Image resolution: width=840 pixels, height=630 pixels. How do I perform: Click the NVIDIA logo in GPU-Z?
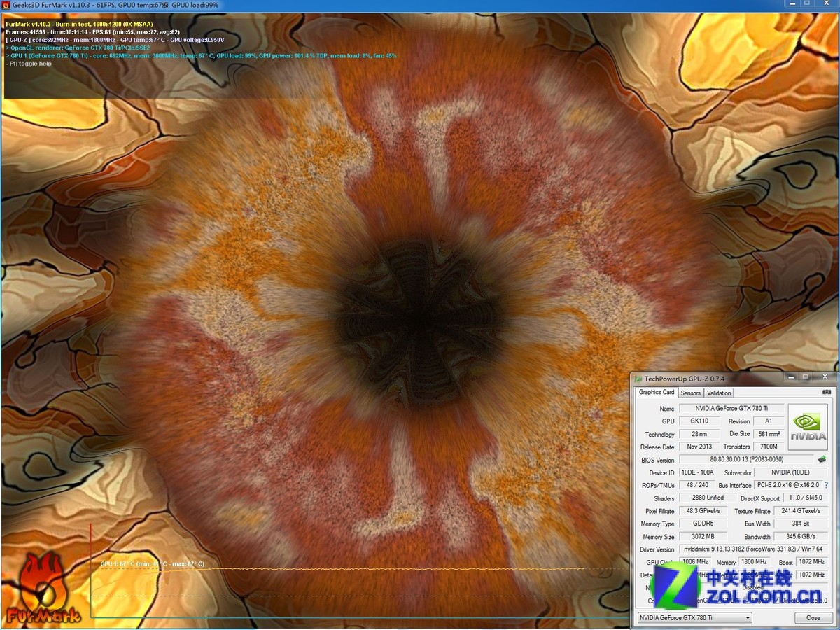808,426
